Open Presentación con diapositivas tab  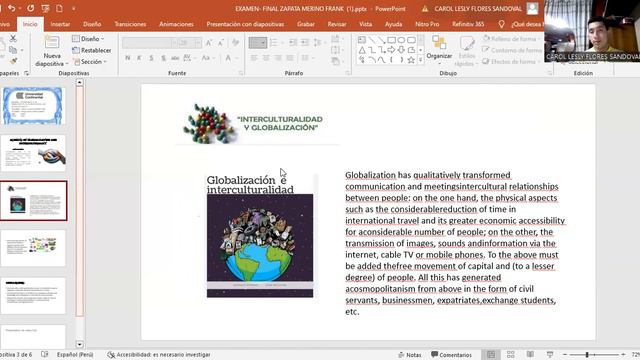[x=245, y=24]
